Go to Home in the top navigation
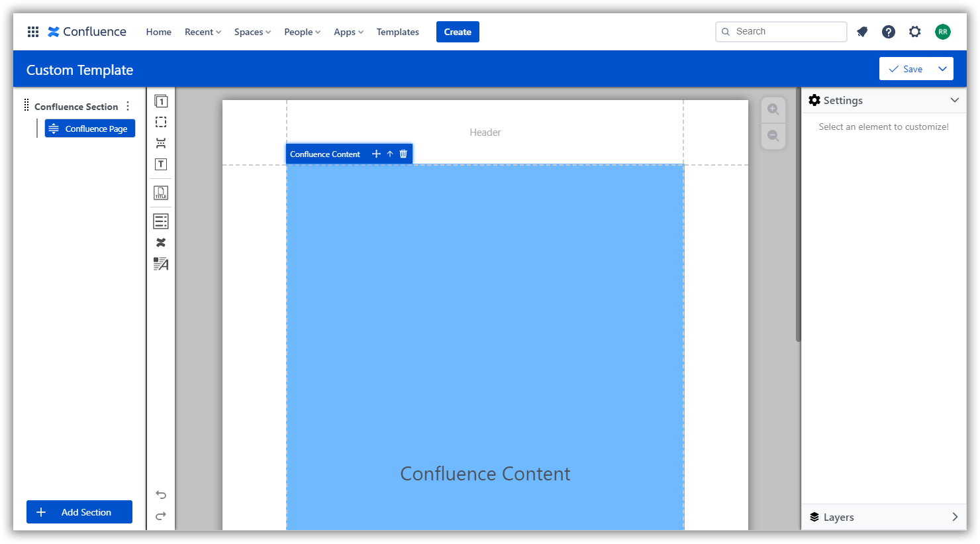Image resolution: width=980 pixels, height=544 pixels. pos(159,32)
